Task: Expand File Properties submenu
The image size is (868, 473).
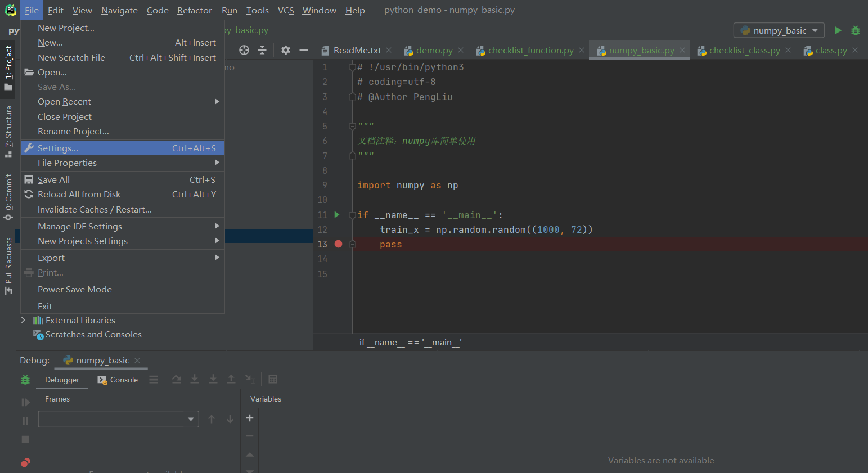Action: point(123,163)
